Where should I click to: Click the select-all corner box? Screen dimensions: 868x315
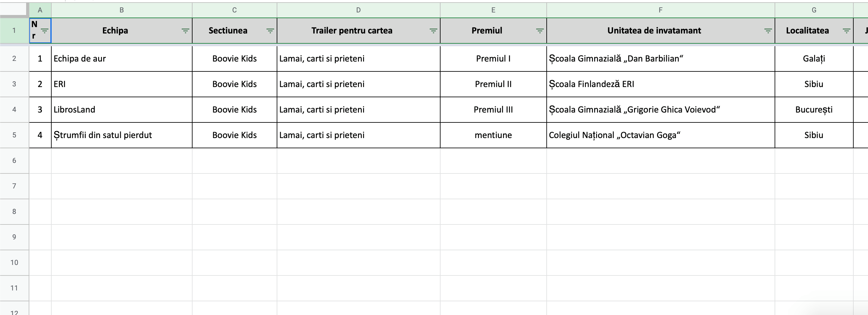(13, 10)
